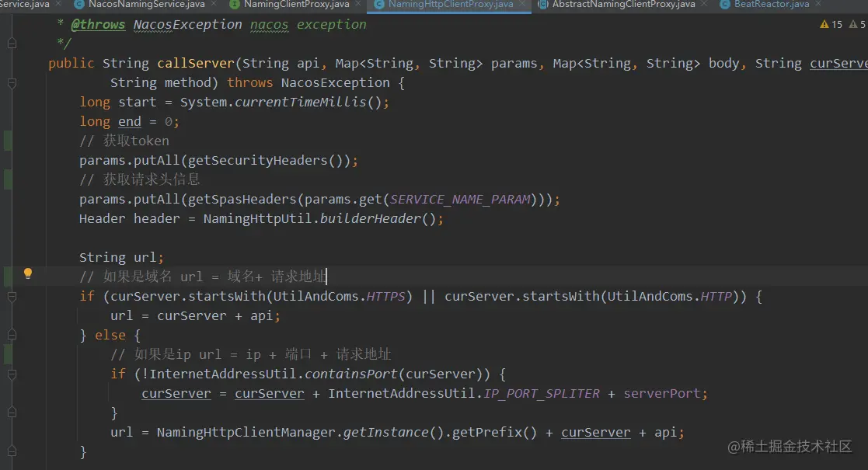The image size is (868, 470).
Task: Click the UtilAndComs.HTTPS constant
Action: click(340, 296)
